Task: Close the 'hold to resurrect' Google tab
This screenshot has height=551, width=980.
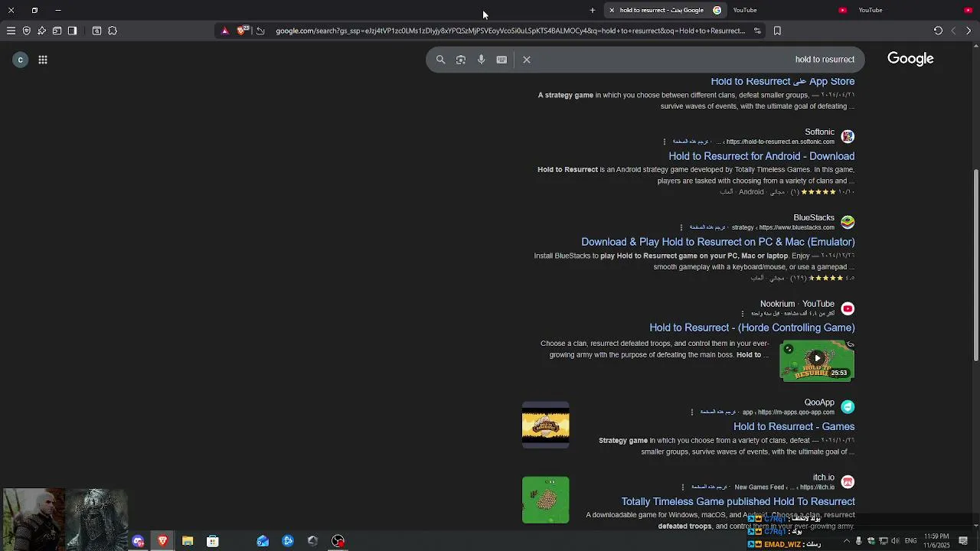Action: [x=612, y=10]
